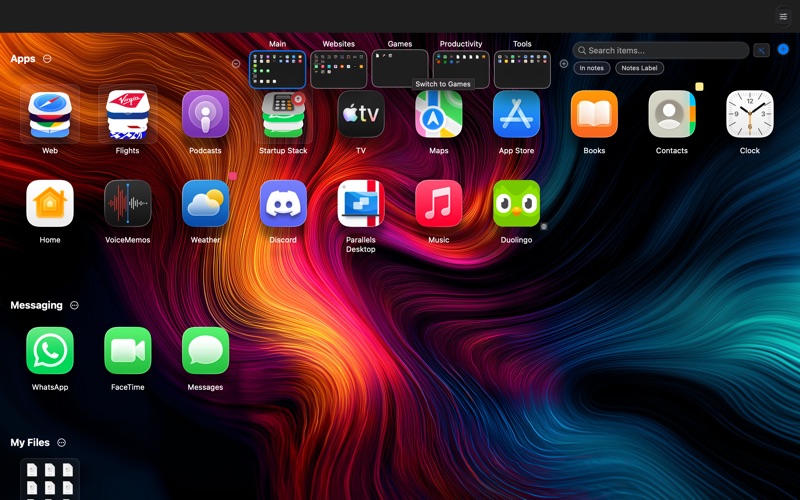Focus the Search items field

(661, 50)
